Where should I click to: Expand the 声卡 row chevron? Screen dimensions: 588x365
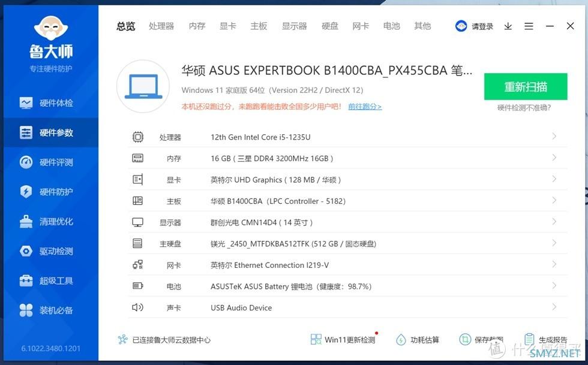click(554, 307)
